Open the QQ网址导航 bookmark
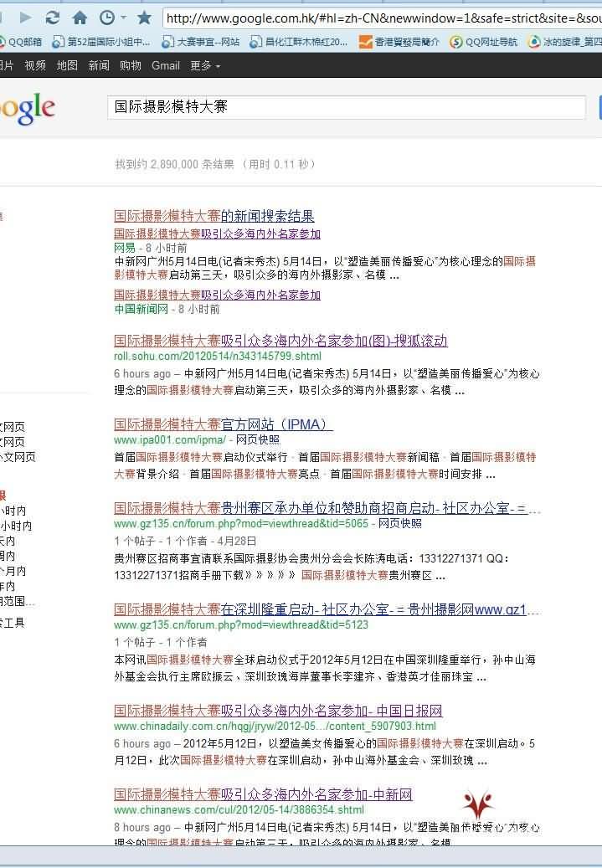602x868 pixels. pos(483,42)
